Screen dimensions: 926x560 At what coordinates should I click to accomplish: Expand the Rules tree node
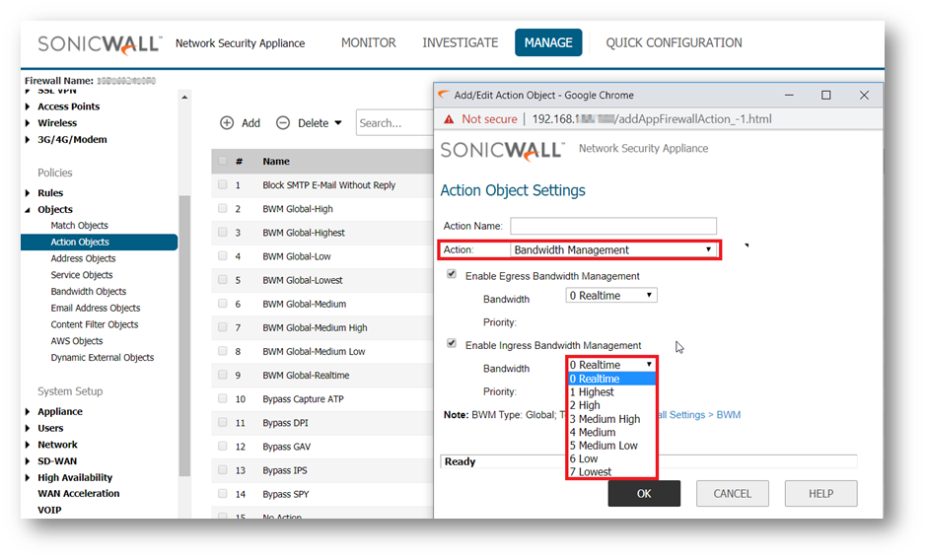click(28, 193)
